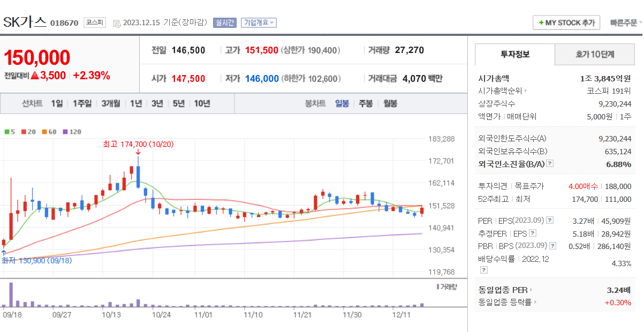Click the 6.88% foreign ownership ratio

[x=619, y=164]
